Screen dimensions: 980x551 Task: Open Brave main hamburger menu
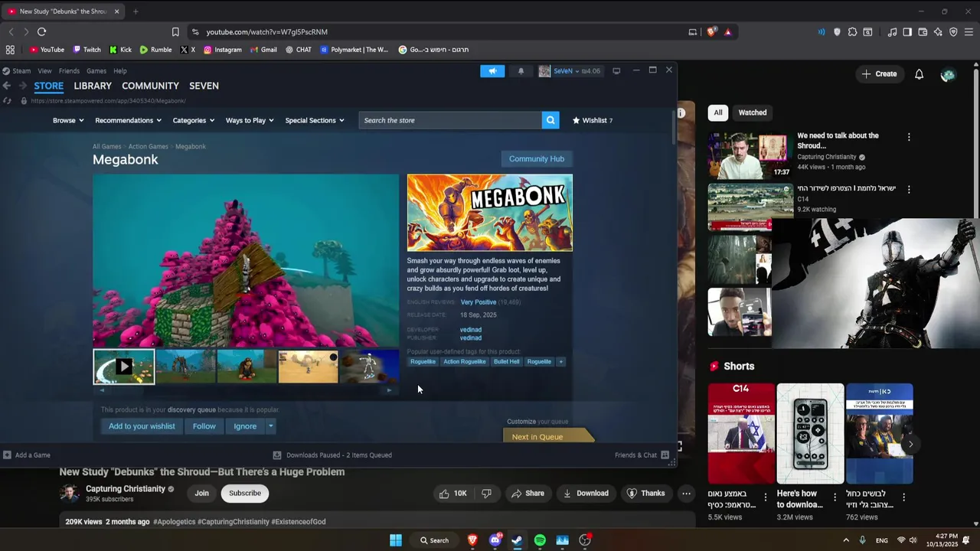point(969,32)
